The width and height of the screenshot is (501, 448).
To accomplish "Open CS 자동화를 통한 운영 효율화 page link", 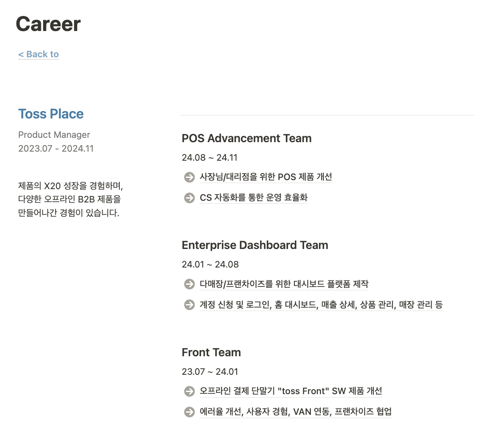I will pos(254,198).
